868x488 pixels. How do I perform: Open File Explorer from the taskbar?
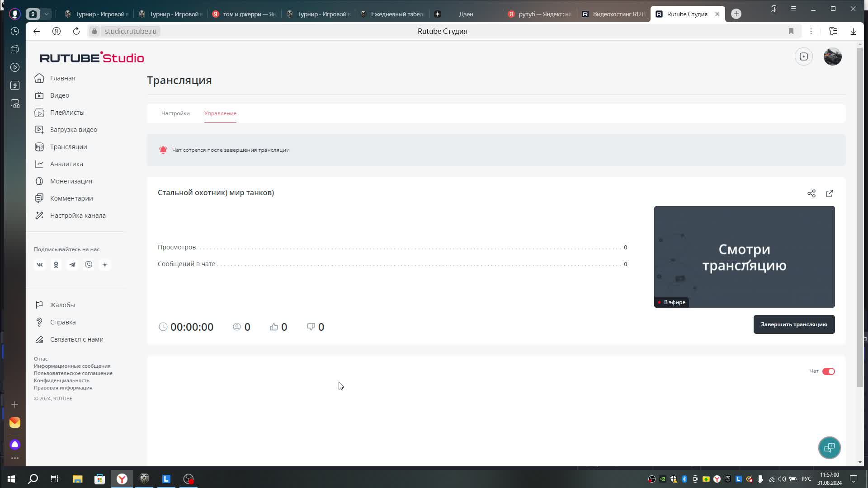[x=77, y=479]
